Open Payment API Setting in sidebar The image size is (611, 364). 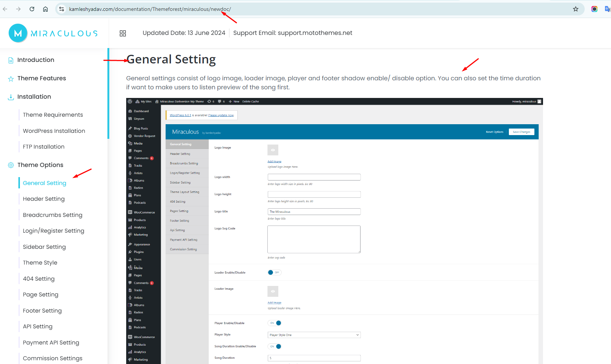click(51, 343)
